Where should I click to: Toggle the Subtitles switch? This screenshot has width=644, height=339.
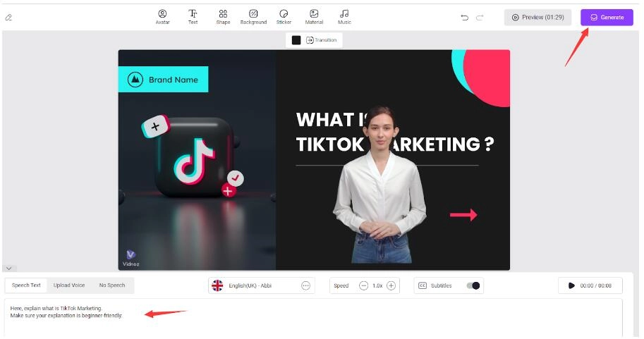click(473, 285)
